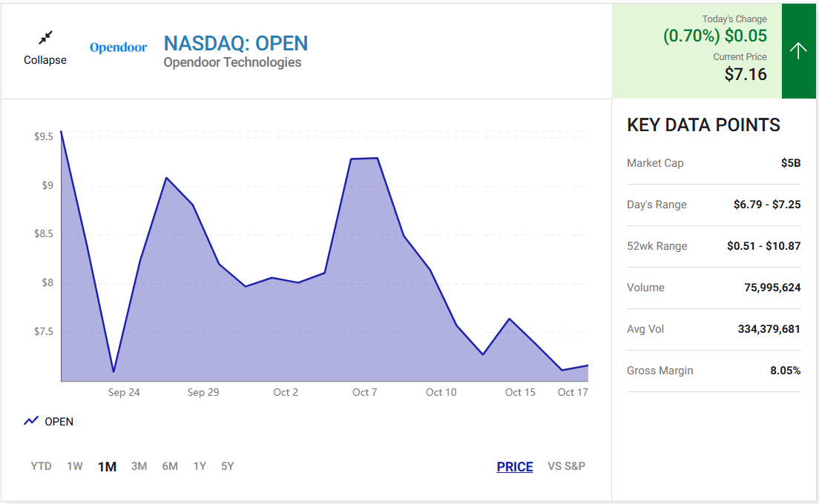Collapse the stock chart panel
The height and width of the screenshot is (504, 819).
pyautogui.click(x=45, y=59)
